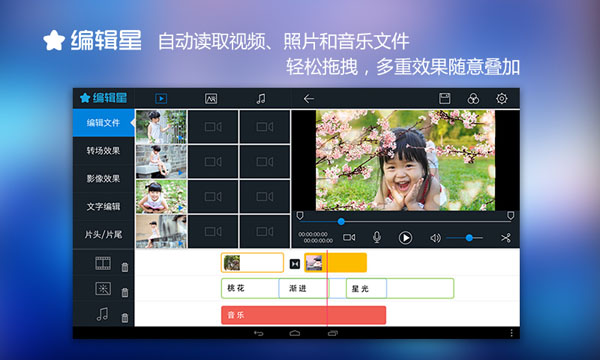Click the film strip video track icon

tap(103, 263)
